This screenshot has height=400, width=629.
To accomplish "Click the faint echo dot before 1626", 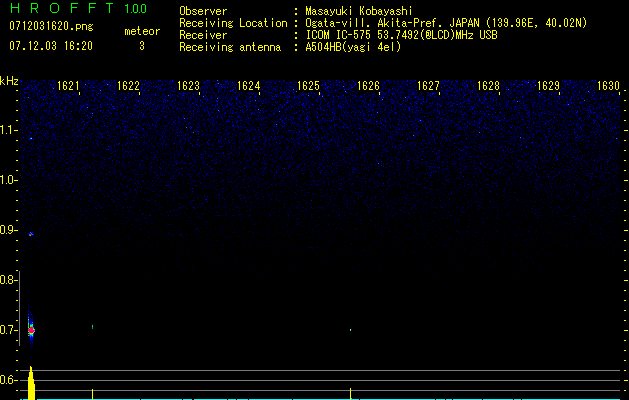I will pyautogui.click(x=351, y=330).
